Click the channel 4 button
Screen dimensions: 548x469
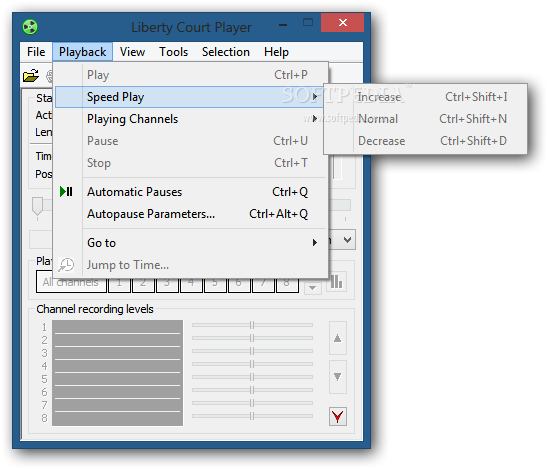tap(191, 285)
